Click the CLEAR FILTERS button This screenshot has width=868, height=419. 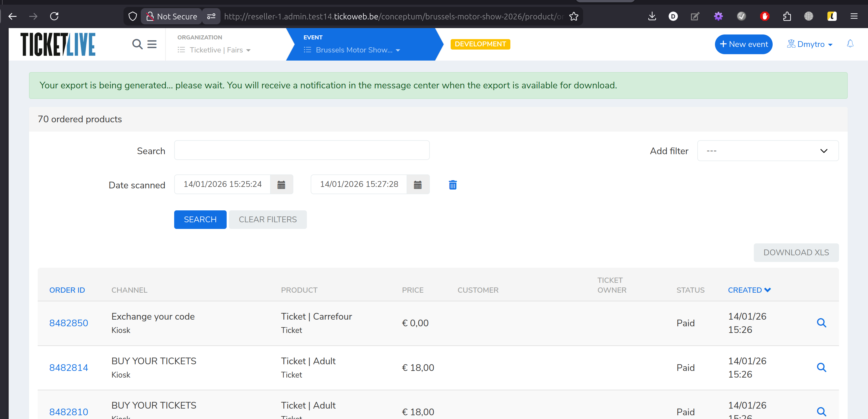[268, 220]
